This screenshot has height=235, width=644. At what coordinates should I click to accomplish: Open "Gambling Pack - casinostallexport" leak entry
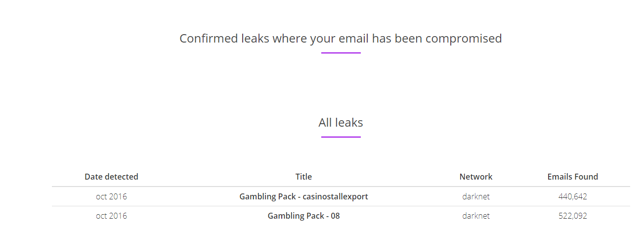(303, 196)
